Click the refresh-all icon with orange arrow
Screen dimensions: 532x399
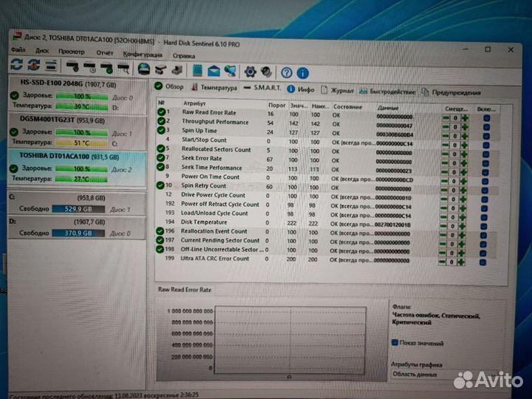(34, 65)
